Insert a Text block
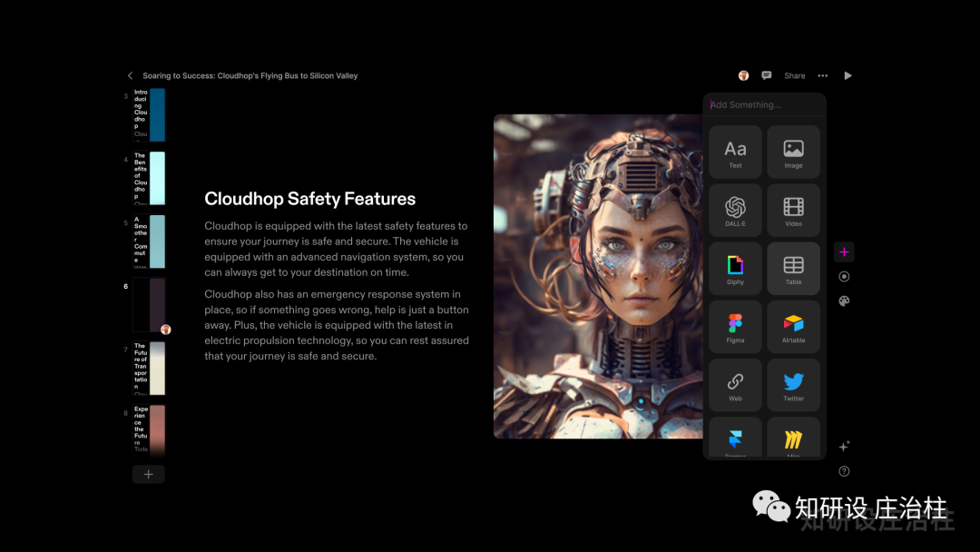980x552 pixels. tap(735, 153)
